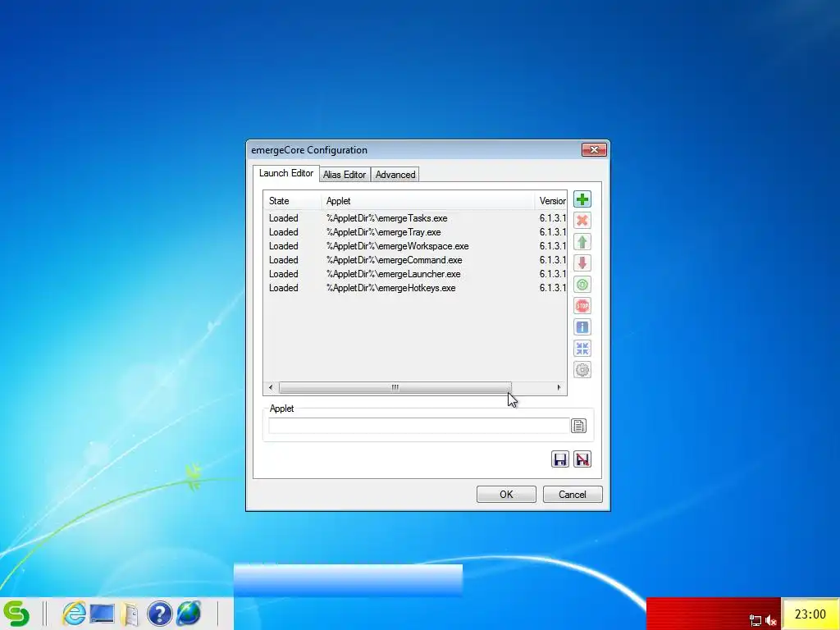Image resolution: width=840 pixels, height=630 pixels.
Task: Switch to the Alias Editor tab
Action: point(345,175)
